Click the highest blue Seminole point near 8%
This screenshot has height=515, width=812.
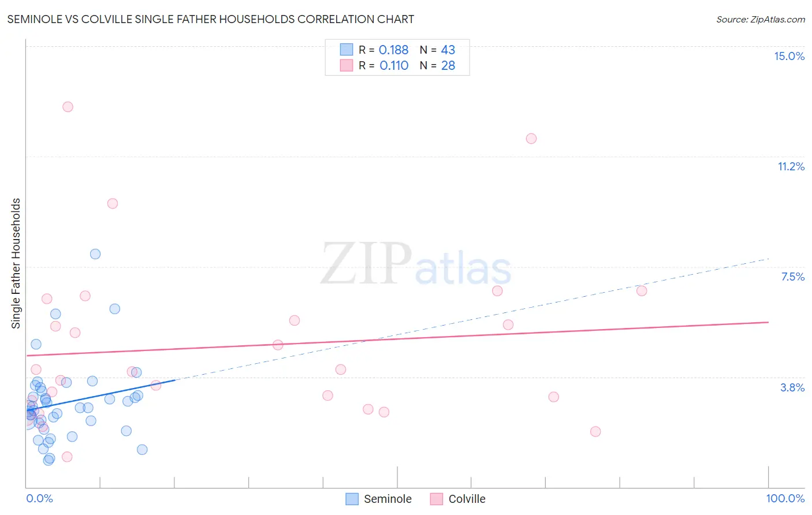point(95,254)
